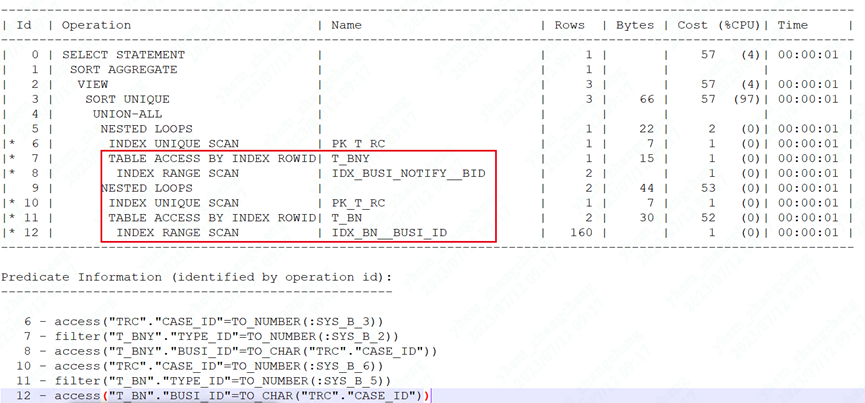Click the "Cost (%CPU)" column header
The height and width of the screenshot is (403, 865).
(x=719, y=25)
